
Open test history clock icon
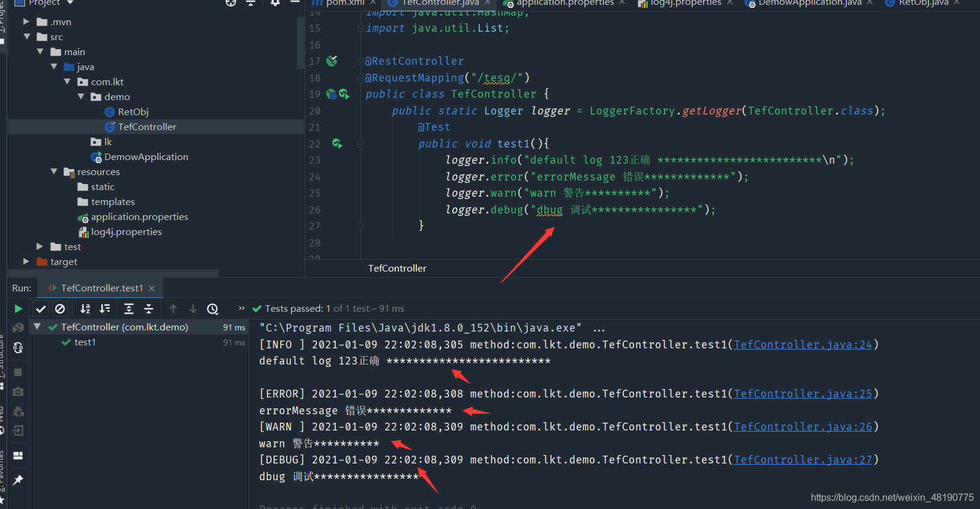(213, 309)
